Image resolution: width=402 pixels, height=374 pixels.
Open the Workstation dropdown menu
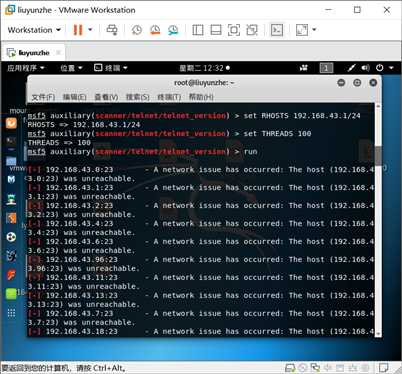point(34,30)
